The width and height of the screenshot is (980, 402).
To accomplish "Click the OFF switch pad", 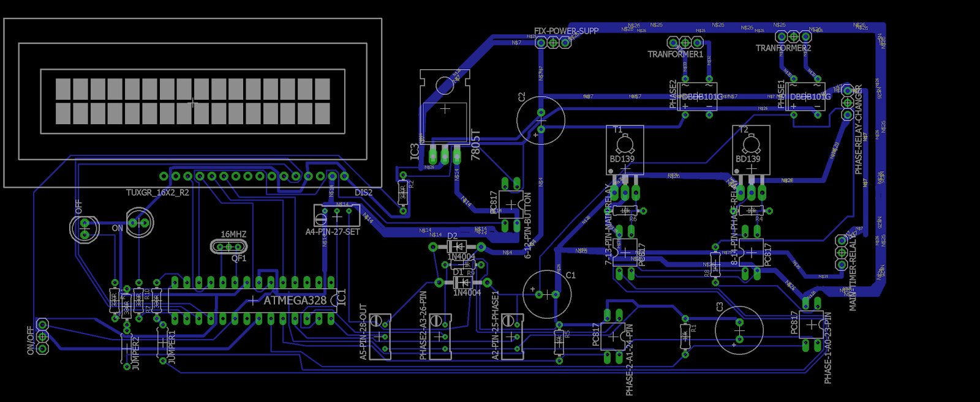I will 85,229.
